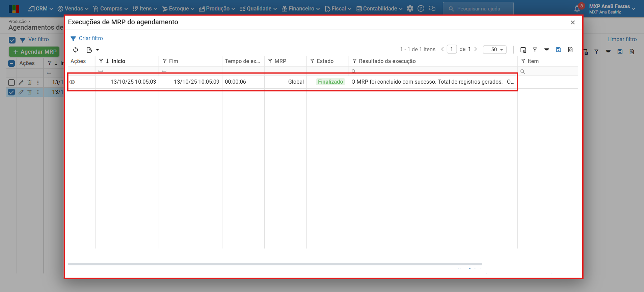Filter the Início column

pos(101,61)
